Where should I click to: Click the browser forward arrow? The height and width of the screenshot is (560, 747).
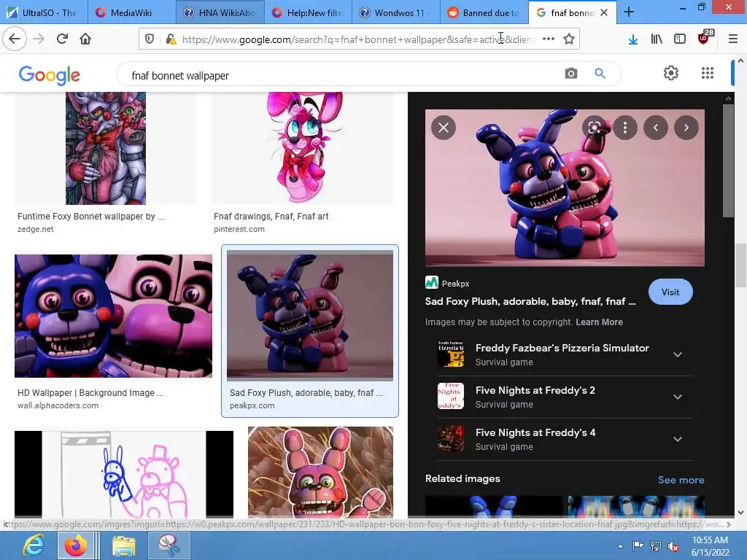(39, 39)
